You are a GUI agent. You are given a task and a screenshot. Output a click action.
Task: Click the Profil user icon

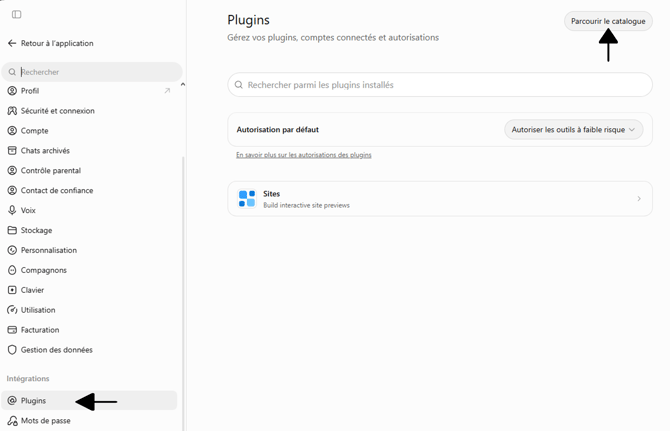(x=12, y=91)
